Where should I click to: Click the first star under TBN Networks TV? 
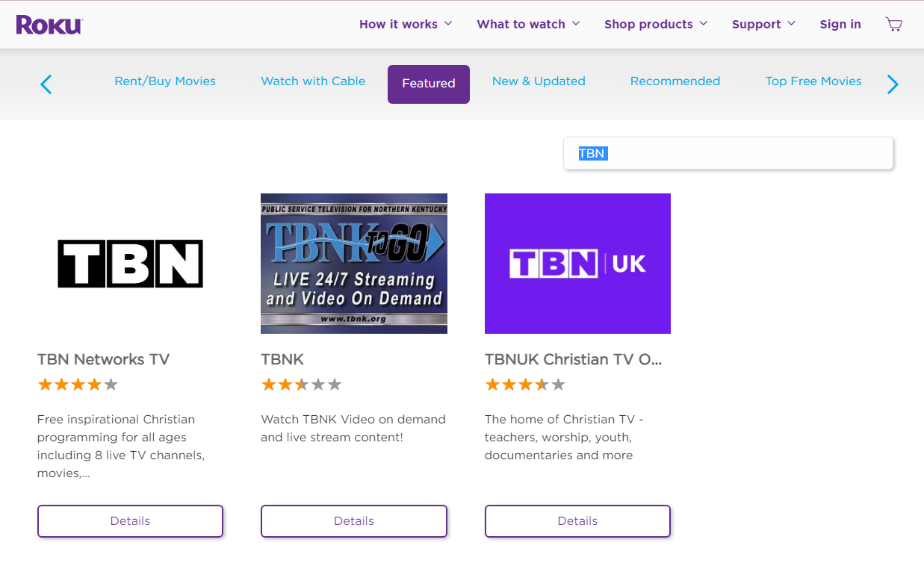click(43, 384)
